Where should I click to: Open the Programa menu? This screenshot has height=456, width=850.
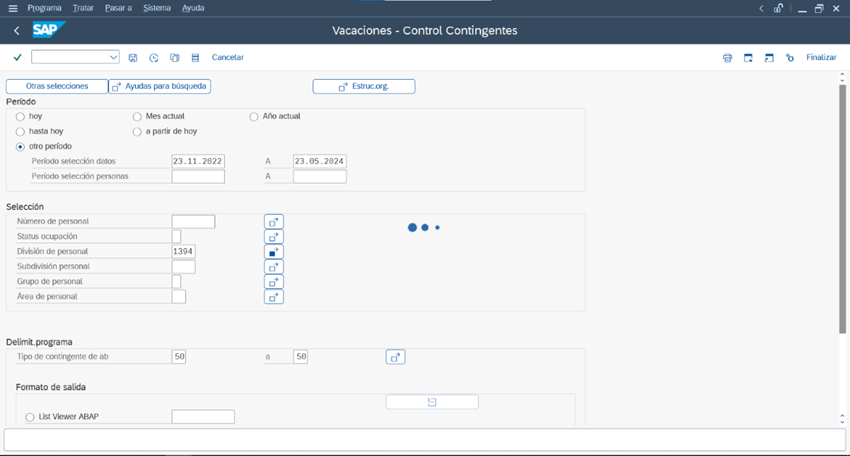tap(44, 8)
